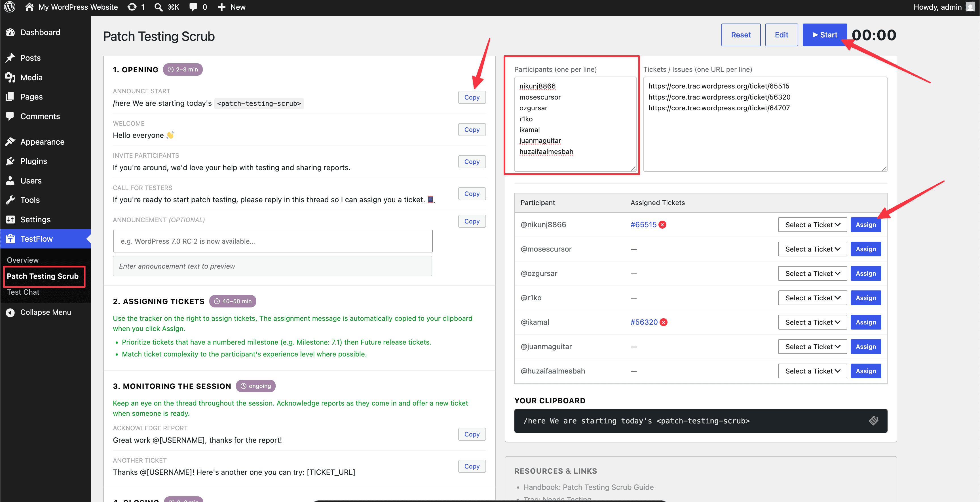The image size is (980, 502).
Task: Copy the Welcome message
Action: (x=472, y=129)
